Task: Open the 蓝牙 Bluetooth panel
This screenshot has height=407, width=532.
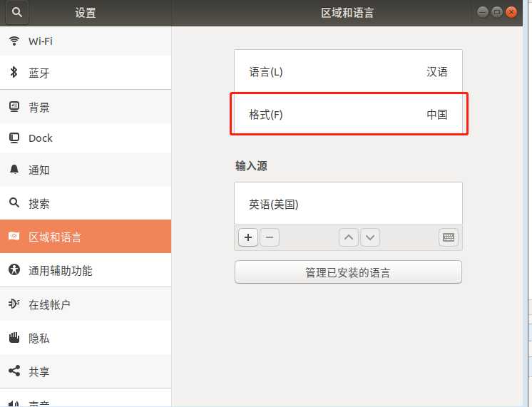Action: tap(86, 73)
